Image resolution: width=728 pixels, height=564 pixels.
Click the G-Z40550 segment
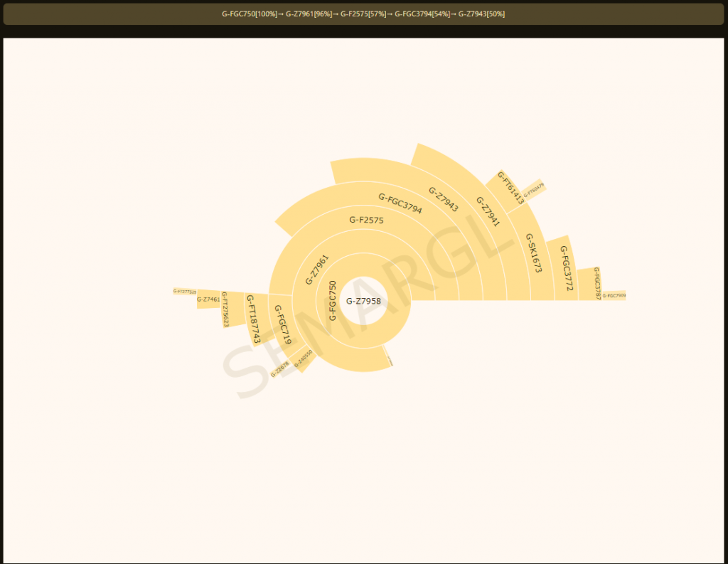pos(303,358)
